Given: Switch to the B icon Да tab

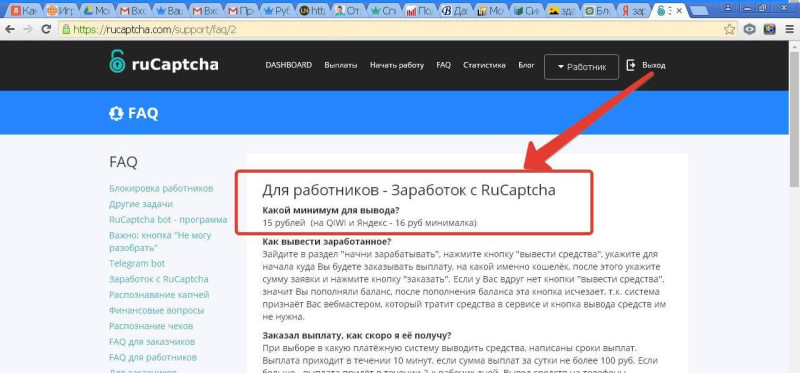Looking at the screenshot, I should [x=456, y=11].
